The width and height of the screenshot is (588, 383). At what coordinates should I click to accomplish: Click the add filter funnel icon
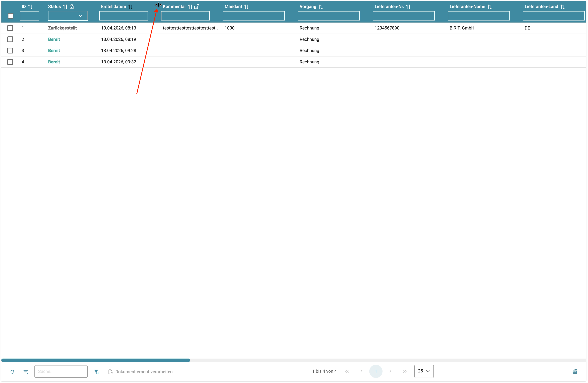pos(97,372)
